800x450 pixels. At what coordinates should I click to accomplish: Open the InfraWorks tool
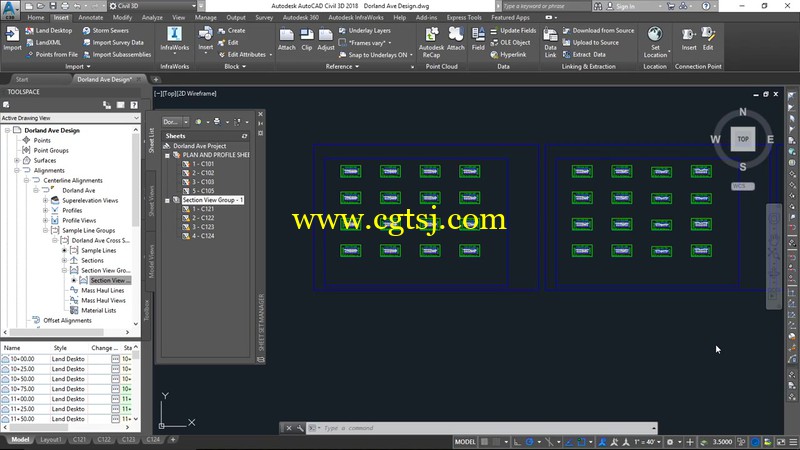click(x=174, y=39)
